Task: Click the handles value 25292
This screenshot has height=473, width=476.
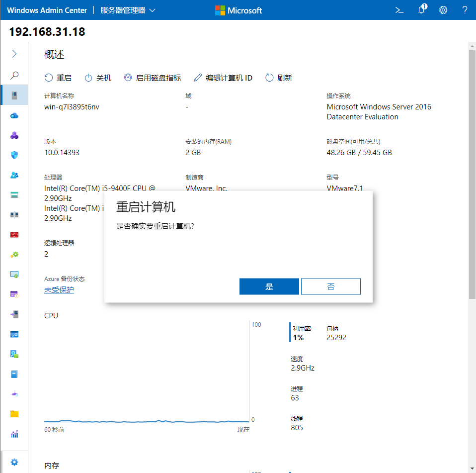Action: [336, 338]
